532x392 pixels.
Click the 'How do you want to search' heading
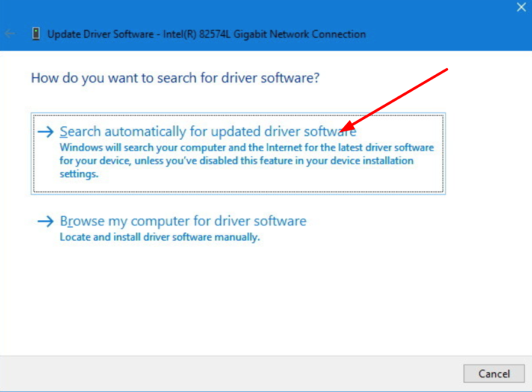click(x=175, y=78)
